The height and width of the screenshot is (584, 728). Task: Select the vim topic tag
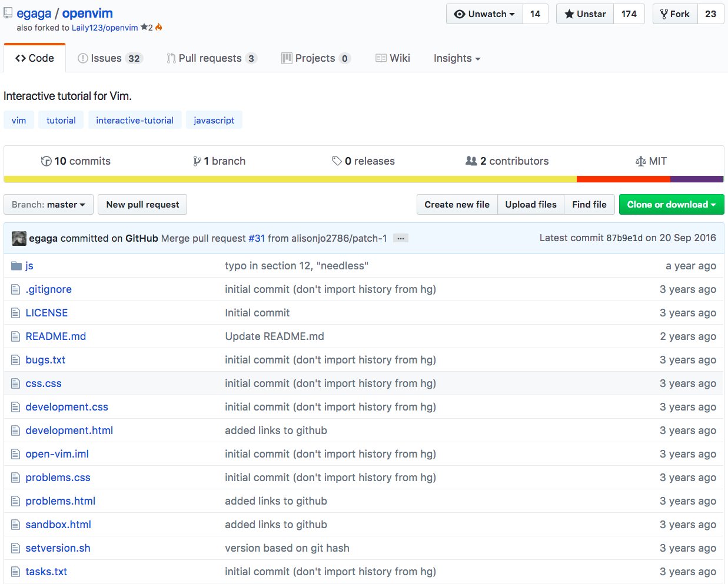(x=19, y=121)
